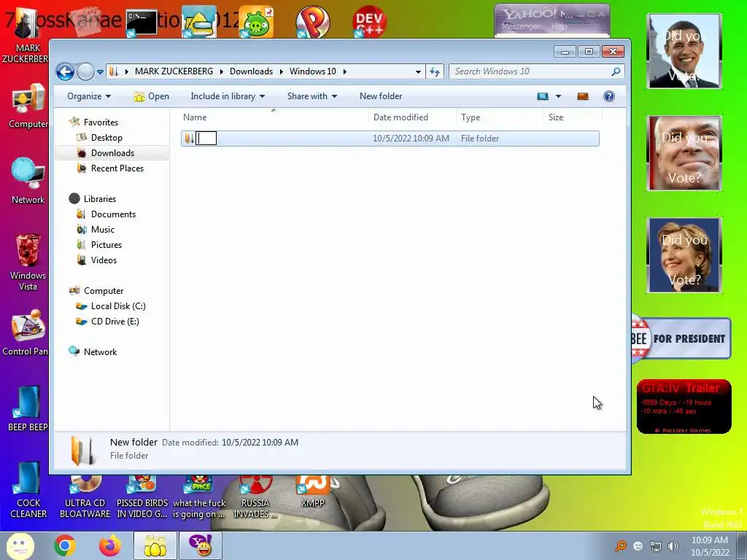Select RUSSIA INVADES desktop shortcut
This screenshot has height=560, width=747.
[x=255, y=497]
